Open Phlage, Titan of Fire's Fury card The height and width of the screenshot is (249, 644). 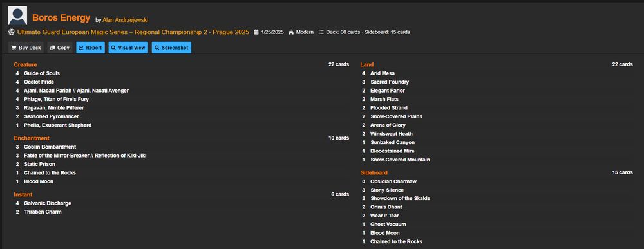click(x=56, y=99)
